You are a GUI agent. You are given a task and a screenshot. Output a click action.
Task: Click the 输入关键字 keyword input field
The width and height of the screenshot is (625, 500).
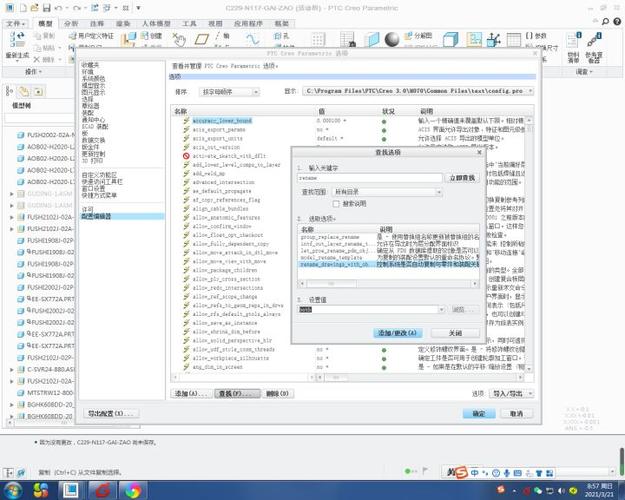click(370, 178)
